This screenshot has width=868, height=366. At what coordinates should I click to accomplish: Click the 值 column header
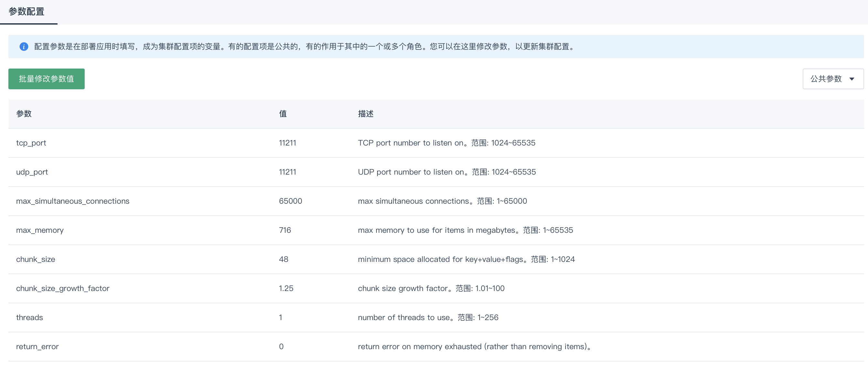tap(283, 114)
